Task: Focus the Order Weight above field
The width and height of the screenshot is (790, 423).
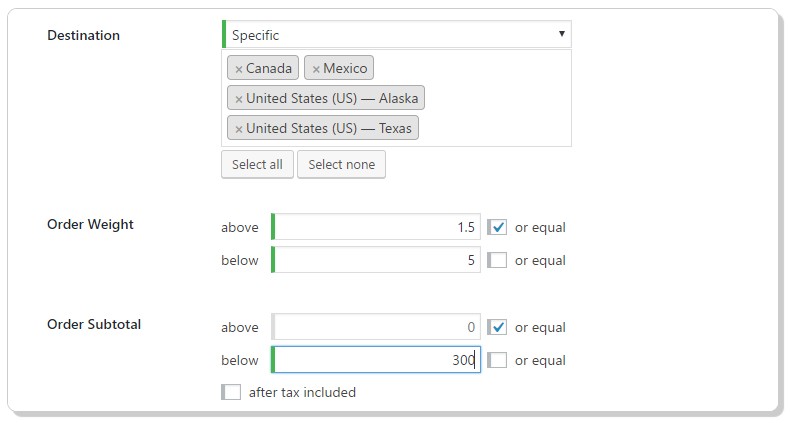Action: click(376, 227)
